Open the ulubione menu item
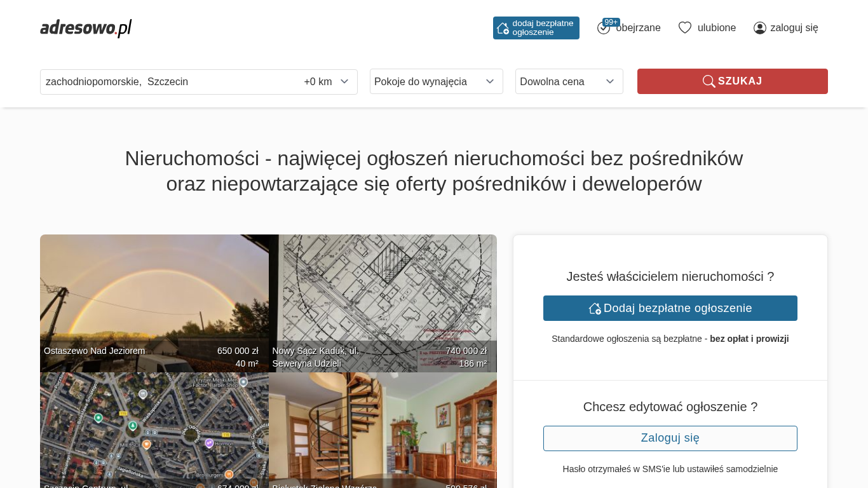This screenshot has height=488, width=868. pos(716,28)
